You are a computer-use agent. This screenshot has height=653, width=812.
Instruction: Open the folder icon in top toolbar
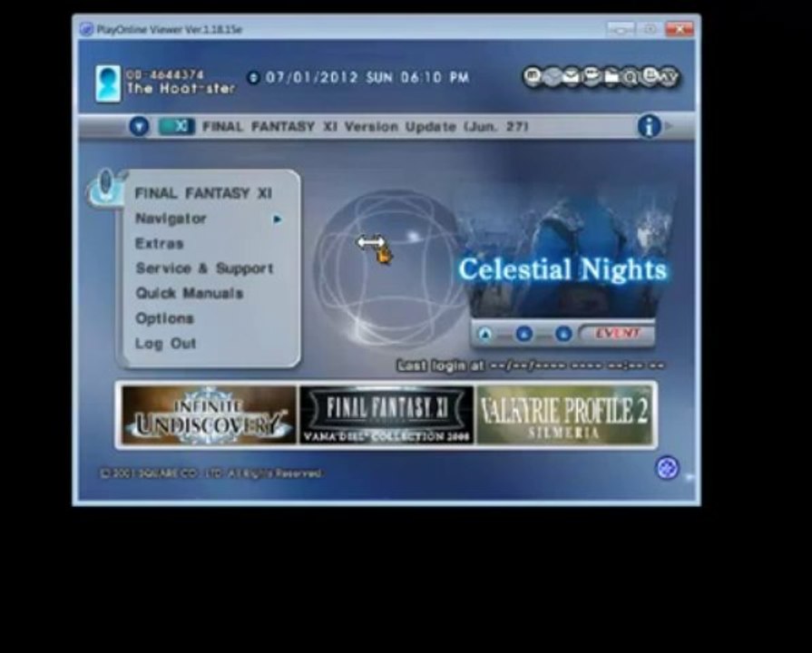point(611,77)
